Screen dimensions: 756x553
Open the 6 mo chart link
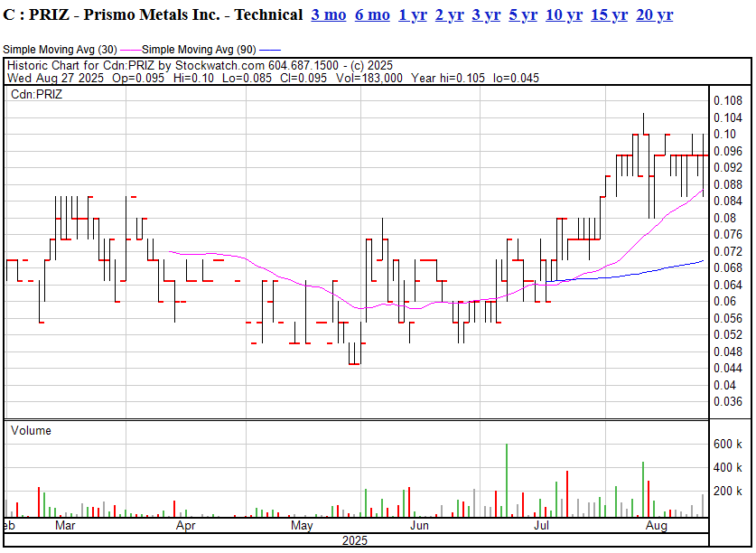(372, 15)
